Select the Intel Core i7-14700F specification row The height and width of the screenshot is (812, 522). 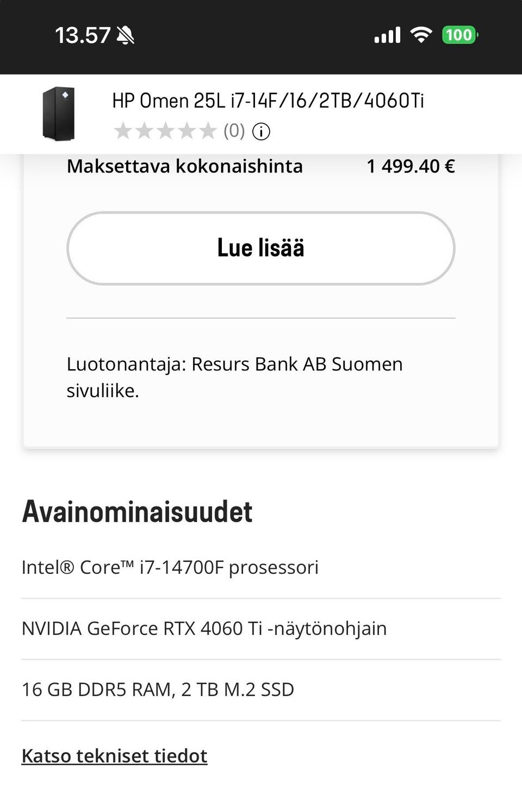171,567
